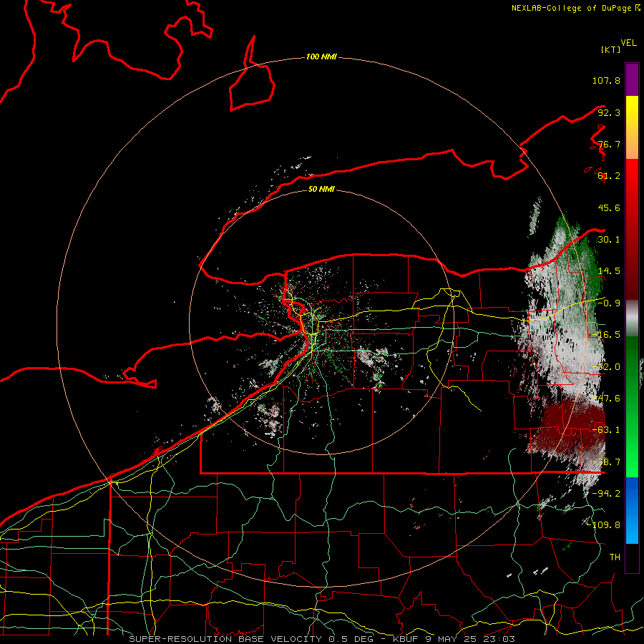Click the -94.2 legend value
The width and height of the screenshot is (644, 644).
click(606, 494)
